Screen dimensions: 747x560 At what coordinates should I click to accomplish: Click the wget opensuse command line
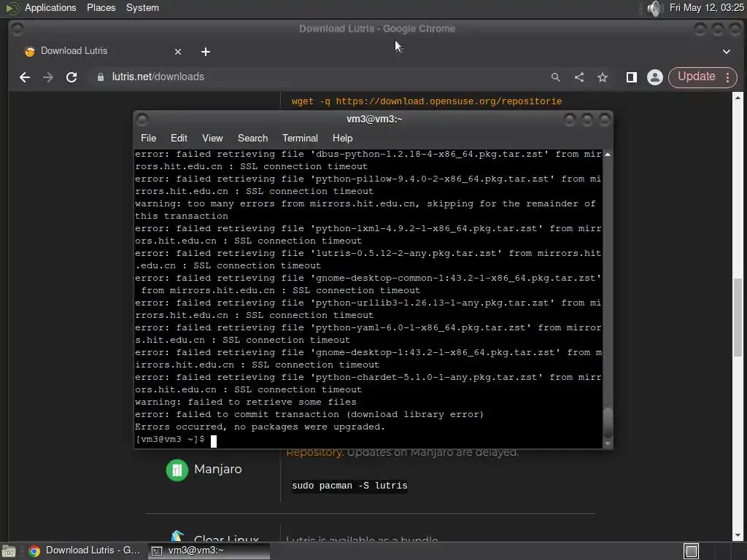coord(426,101)
